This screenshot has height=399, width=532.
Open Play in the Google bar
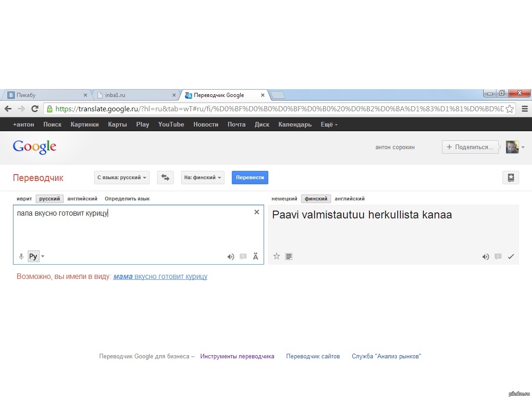click(143, 125)
